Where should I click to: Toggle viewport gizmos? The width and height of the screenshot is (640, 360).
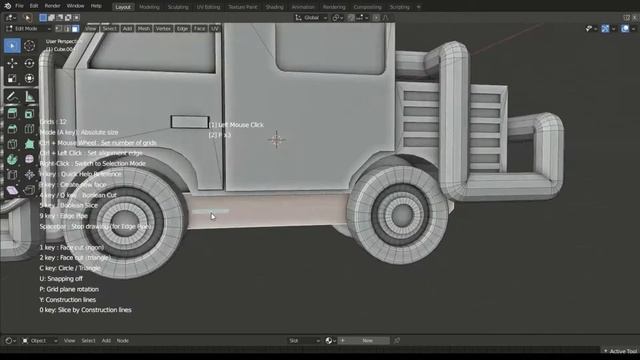coord(605,29)
